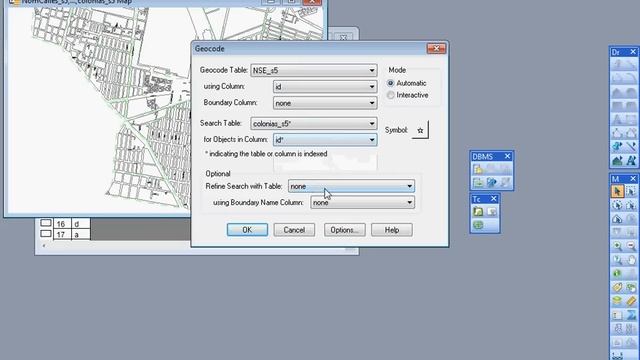Viewport: 640px width, 360px height.
Task: Confirm geocoding with OK button
Action: pos(247,230)
